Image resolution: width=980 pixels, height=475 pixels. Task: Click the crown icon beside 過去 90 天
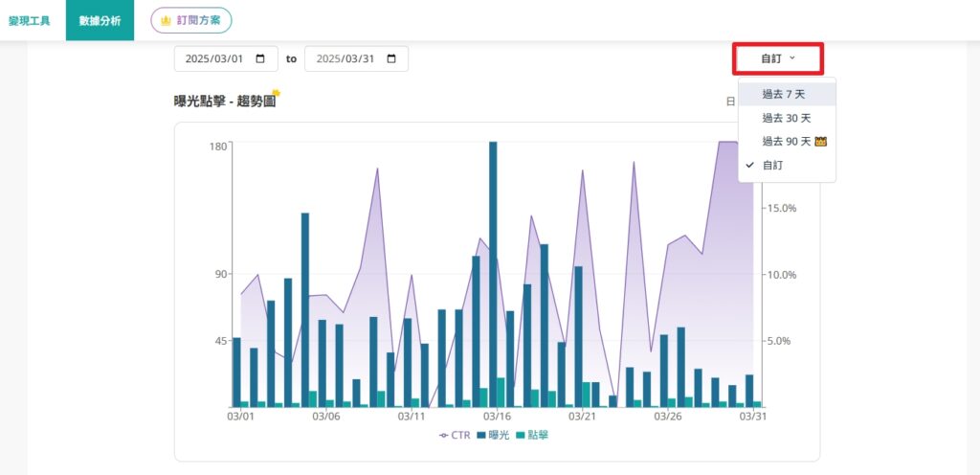point(820,142)
